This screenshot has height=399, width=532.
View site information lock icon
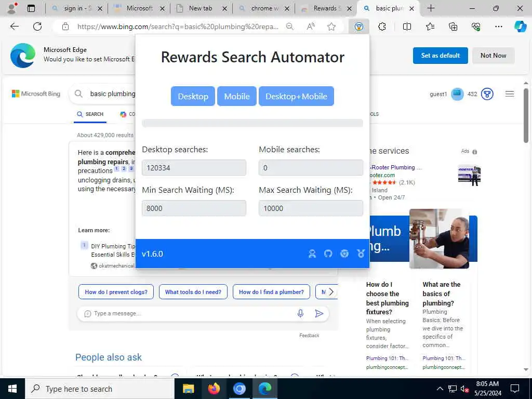[x=65, y=26]
